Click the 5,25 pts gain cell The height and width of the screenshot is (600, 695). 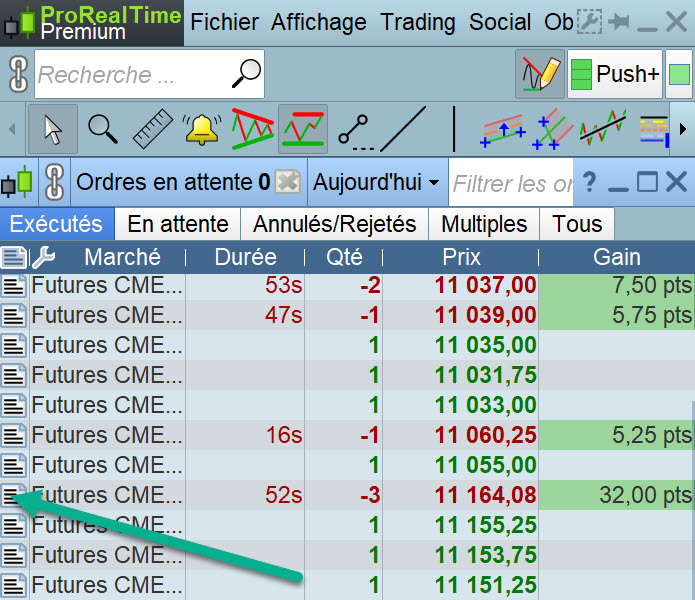617,435
